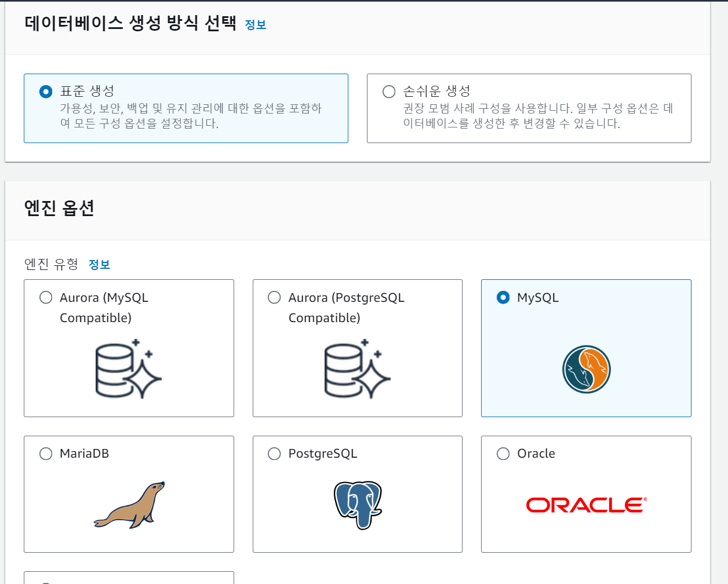Select the MySQL engine radio button
This screenshot has width=728, height=584.
click(503, 297)
